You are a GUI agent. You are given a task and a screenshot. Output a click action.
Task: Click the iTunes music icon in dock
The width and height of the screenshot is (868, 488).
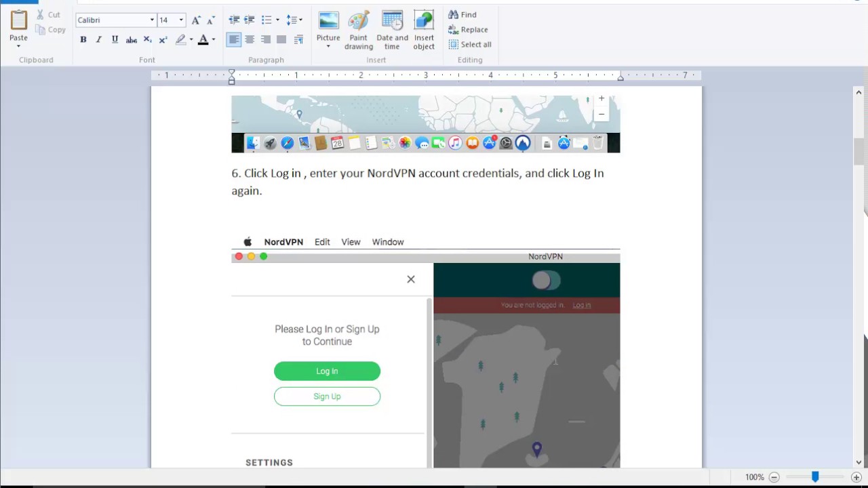tap(455, 143)
